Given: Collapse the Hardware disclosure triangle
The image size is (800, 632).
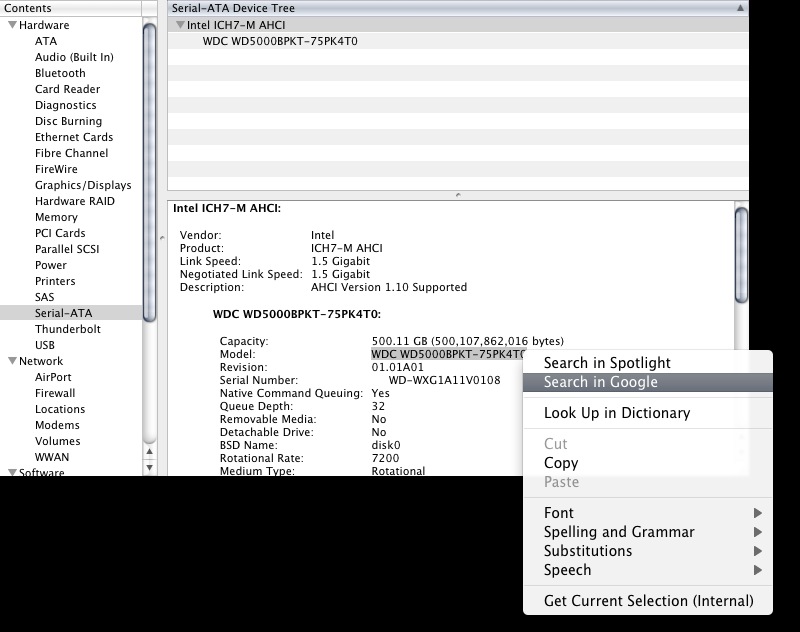Looking at the screenshot, I should [x=12, y=24].
